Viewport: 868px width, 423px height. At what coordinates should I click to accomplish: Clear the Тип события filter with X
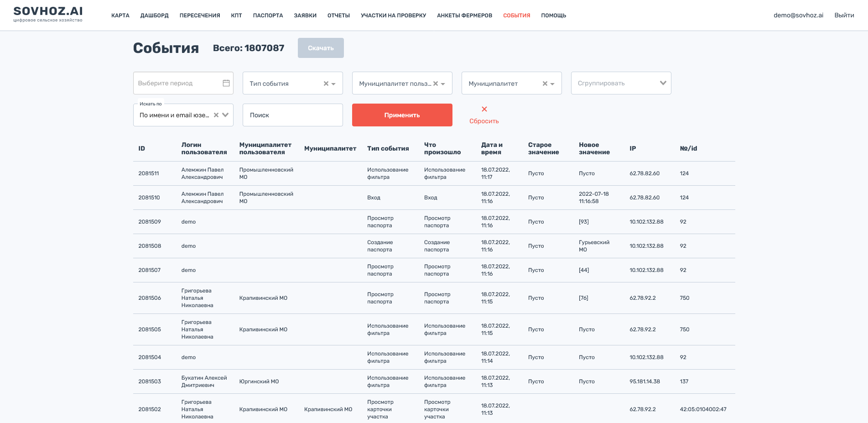point(326,84)
